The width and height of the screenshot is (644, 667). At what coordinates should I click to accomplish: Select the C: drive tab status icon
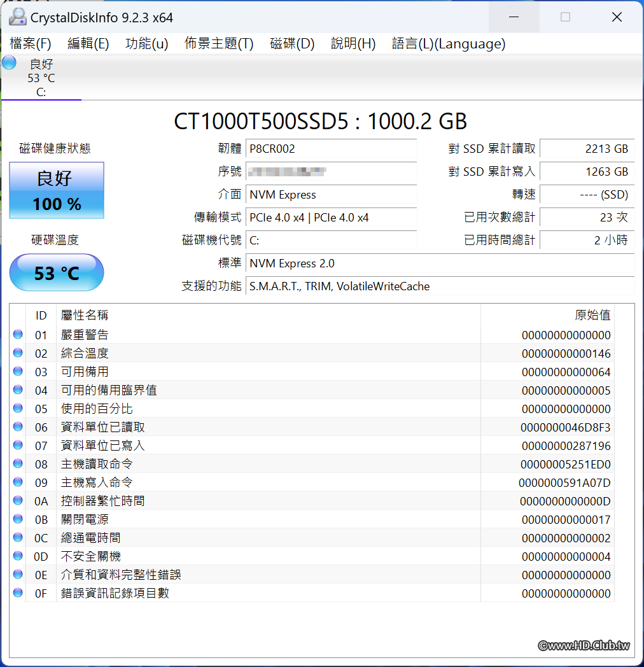(x=9, y=63)
